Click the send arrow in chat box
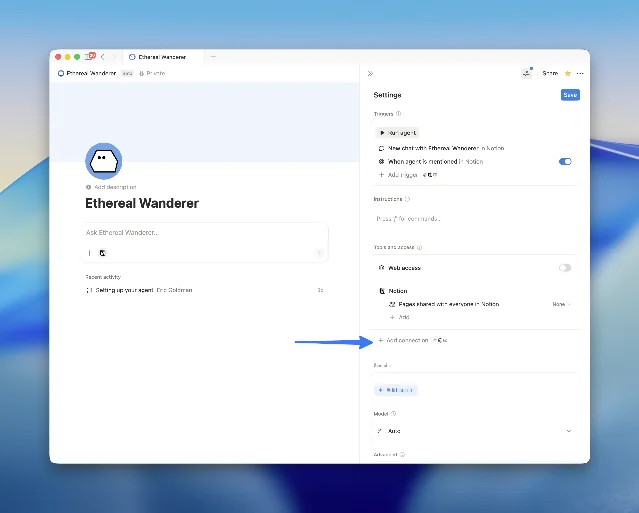Viewport: 639px width, 513px height. click(x=320, y=253)
